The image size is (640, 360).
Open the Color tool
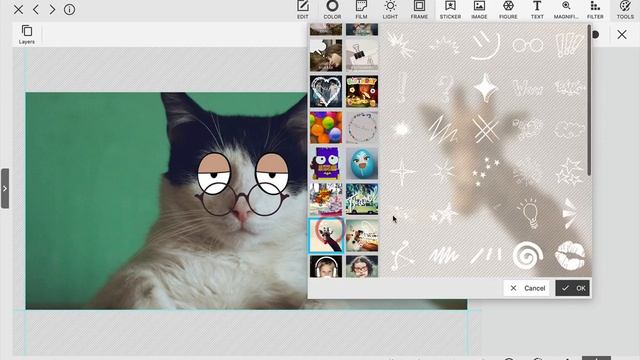tap(332, 10)
